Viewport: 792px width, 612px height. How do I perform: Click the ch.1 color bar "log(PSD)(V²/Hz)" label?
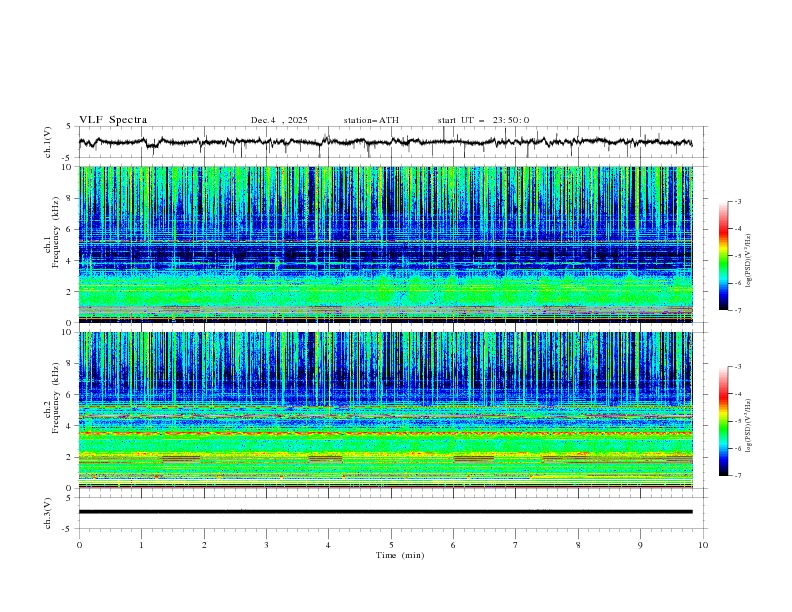[x=749, y=261]
